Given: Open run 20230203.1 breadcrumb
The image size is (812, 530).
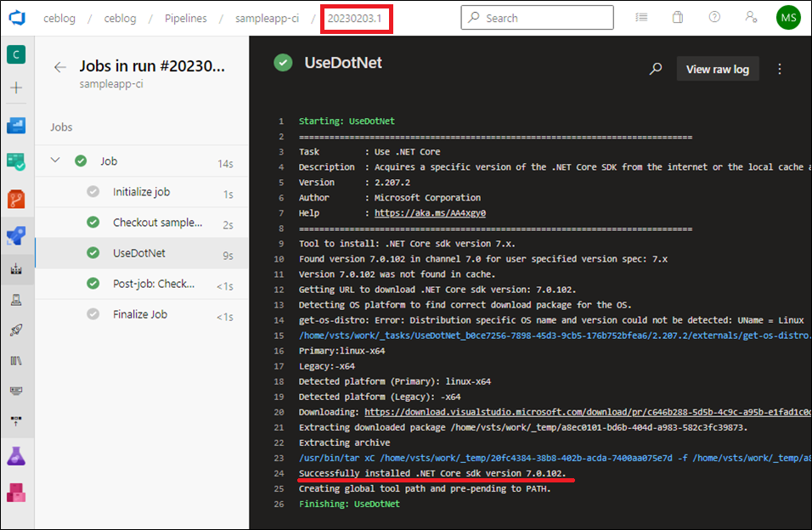Looking at the screenshot, I should click(x=355, y=18).
